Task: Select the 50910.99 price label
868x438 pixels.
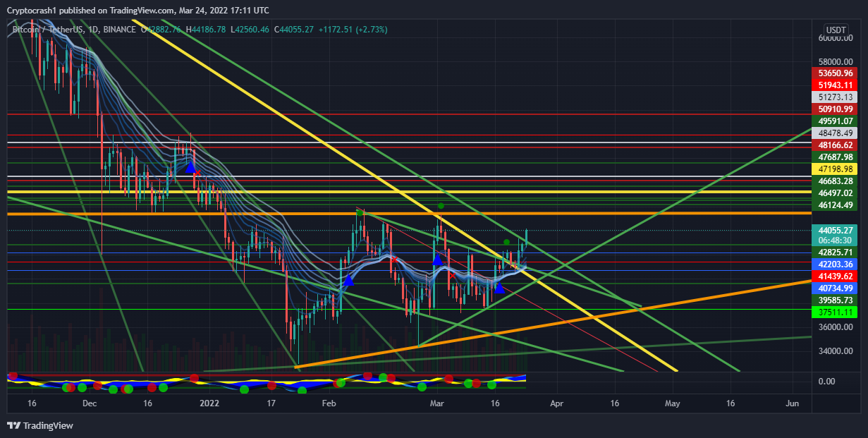Action: click(835, 109)
